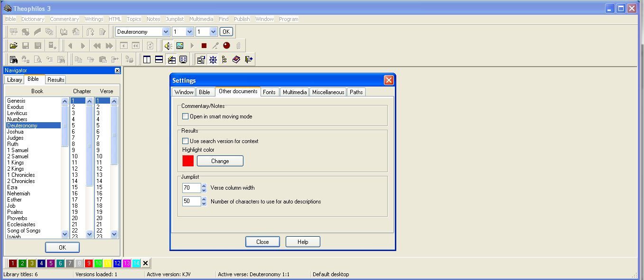Expand the toolbar chapter number dropdown
The width and height of the screenshot is (644, 280).
189,32
